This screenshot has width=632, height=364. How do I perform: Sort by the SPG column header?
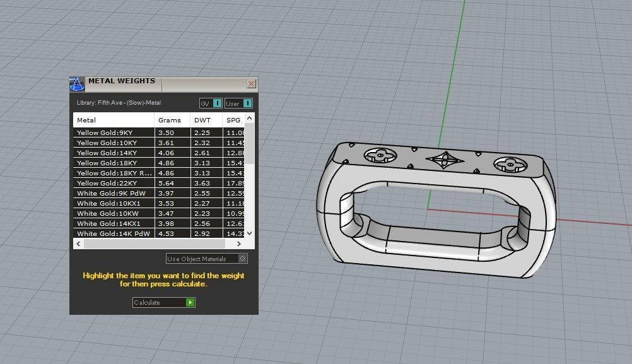click(233, 120)
